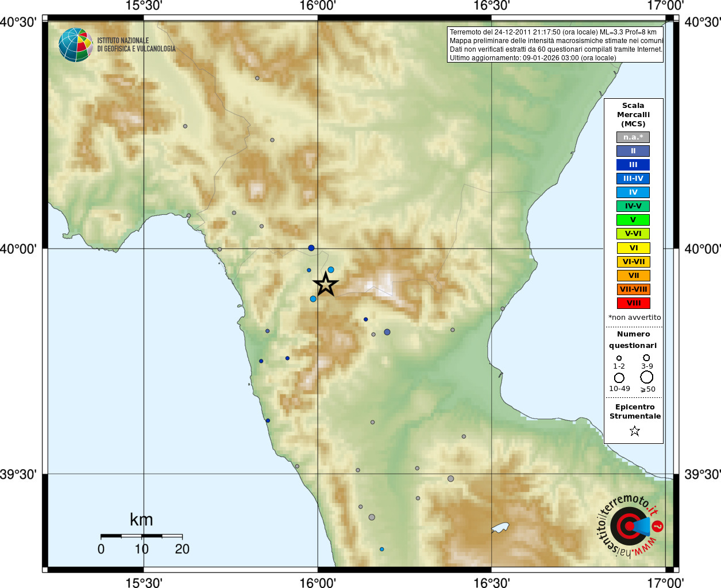The width and height of the screenshot is (721, 588).
Task: Click the 3-9 questionnaires circle symbol
Action: tap(646, 358)
